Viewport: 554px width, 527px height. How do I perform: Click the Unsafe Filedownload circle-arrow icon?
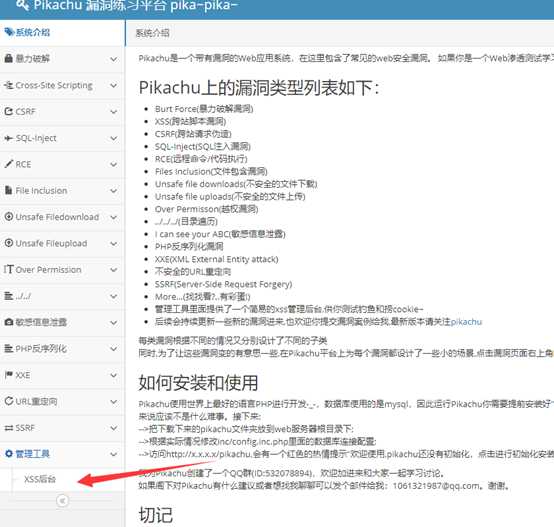(8, 217)
